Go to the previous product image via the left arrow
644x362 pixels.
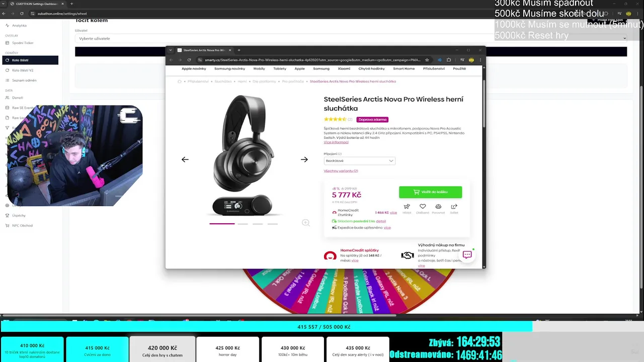tap(185, 159)
